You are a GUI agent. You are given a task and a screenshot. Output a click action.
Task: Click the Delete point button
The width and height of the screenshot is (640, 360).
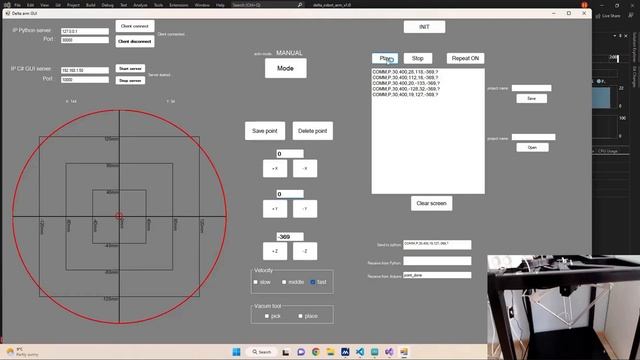[x=313, y=131]
